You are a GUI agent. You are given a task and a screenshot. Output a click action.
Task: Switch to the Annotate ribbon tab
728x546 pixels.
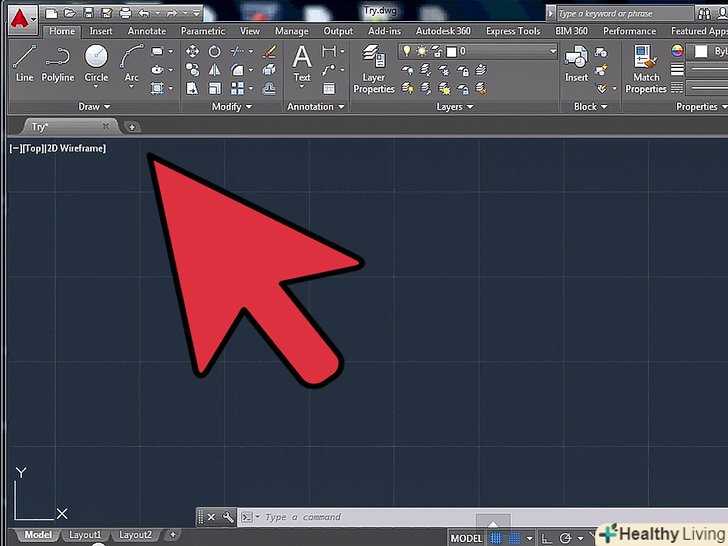click(x=147, y=31)
